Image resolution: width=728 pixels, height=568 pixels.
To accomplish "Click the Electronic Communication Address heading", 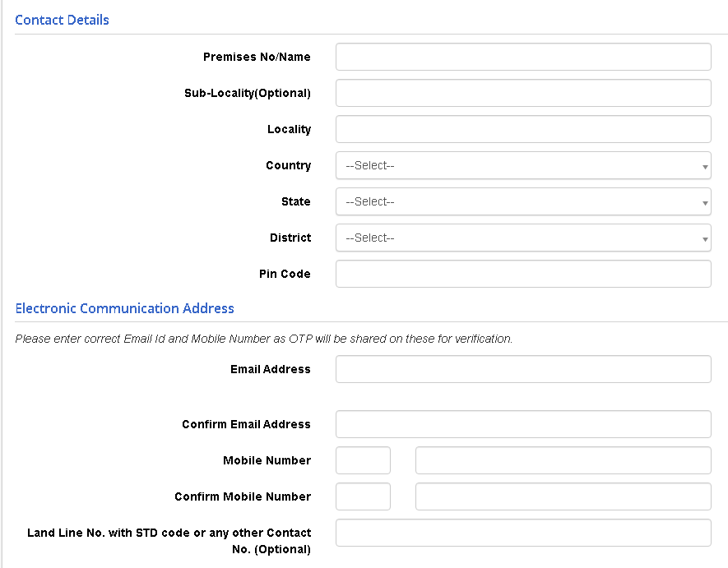I will tap(124, 308).
